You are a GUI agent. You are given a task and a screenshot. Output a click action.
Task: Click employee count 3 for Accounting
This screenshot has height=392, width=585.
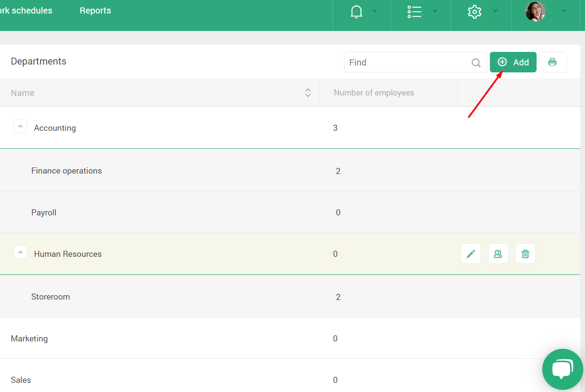[x=335, y=128]
